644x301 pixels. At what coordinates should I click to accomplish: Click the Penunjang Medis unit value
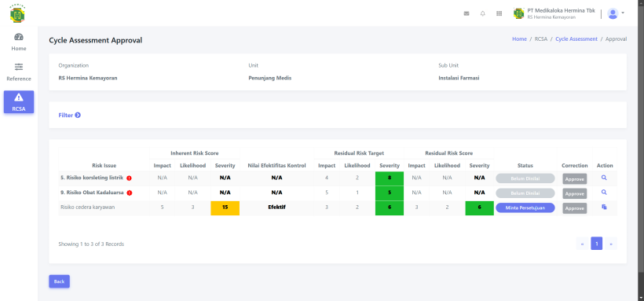[270, 78]
